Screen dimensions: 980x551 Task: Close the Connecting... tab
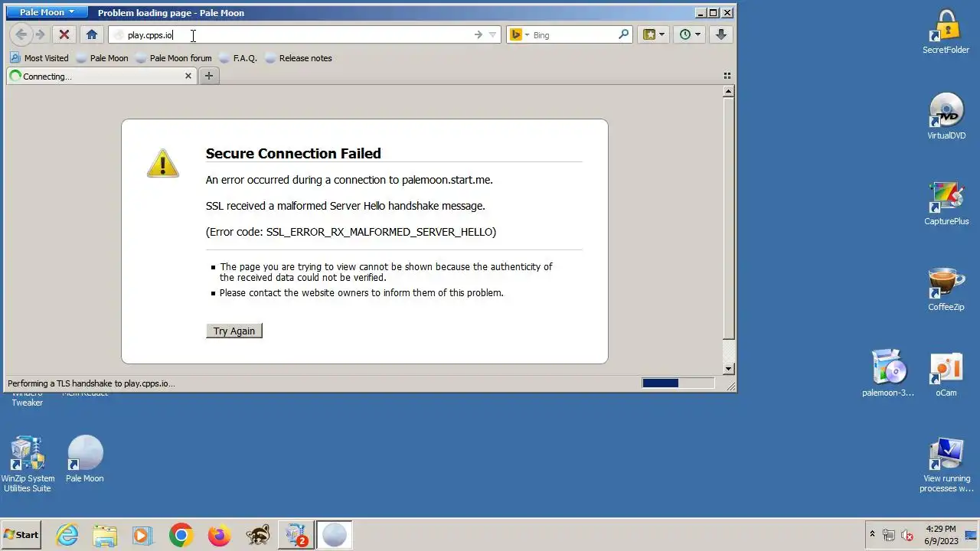point(188,76)
